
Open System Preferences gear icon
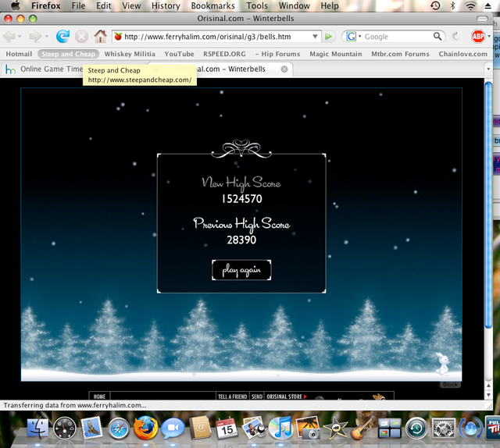tap(444, 428)
